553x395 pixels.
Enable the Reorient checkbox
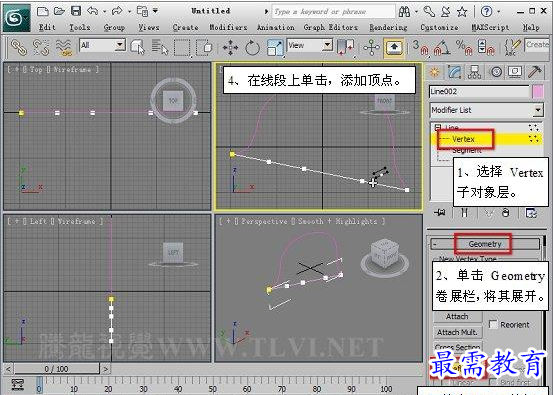click(x=493, y=324)
